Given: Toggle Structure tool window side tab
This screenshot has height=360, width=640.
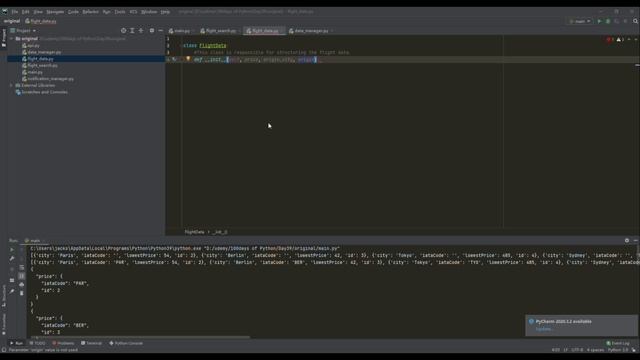Looking at the screenshot, I should click(4, 296).
